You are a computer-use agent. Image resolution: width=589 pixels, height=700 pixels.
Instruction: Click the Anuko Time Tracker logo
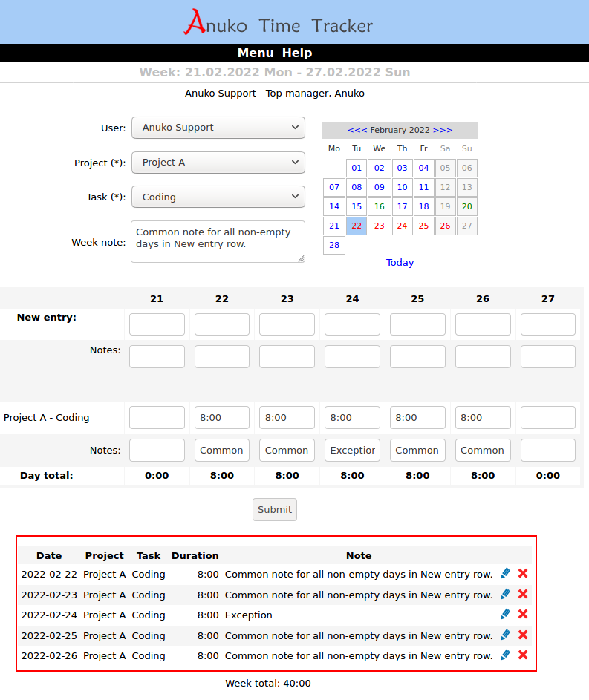279,22
